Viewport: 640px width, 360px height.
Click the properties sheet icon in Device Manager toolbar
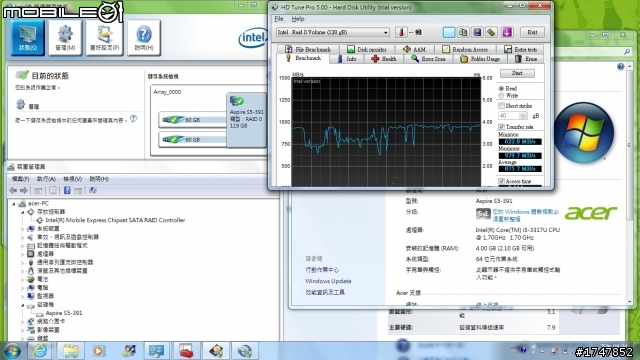pos(53,190)
